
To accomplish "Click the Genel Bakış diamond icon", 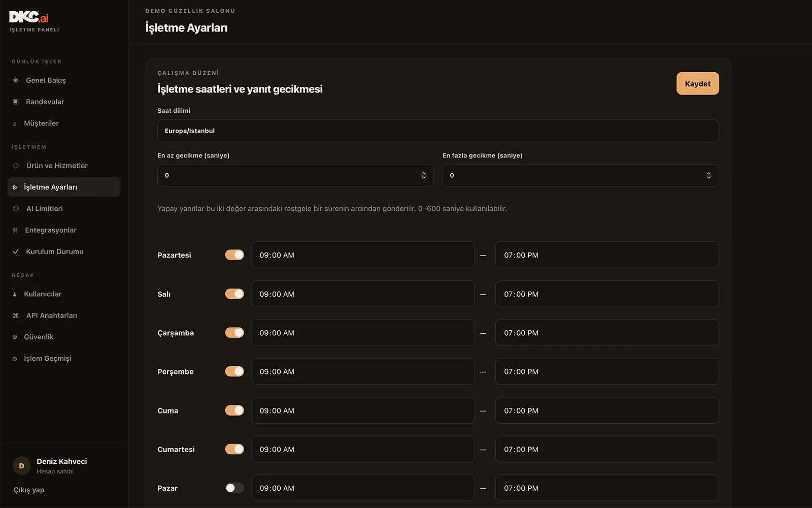I will [x=16, y=80].
